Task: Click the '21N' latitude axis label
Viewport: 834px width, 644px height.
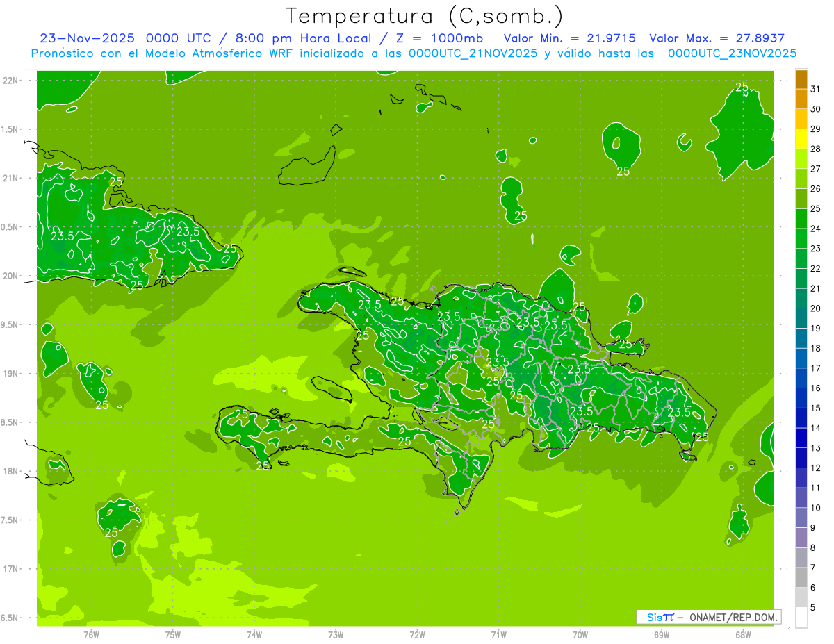Action: [10, 178]
